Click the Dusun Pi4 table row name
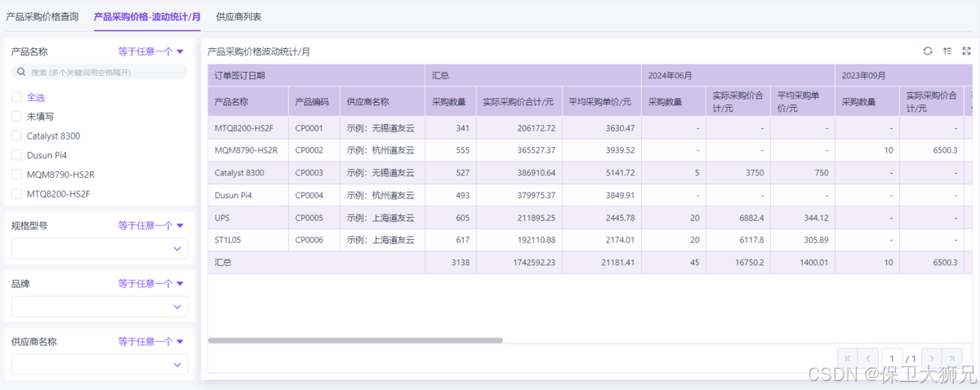Screen dimensions: 980x390 [234, 195]
